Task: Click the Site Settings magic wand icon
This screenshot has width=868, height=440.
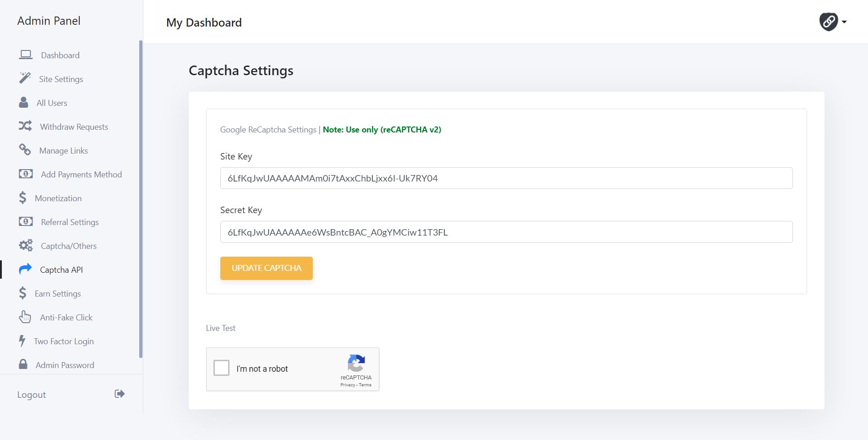Action: [x=25, y=78]
